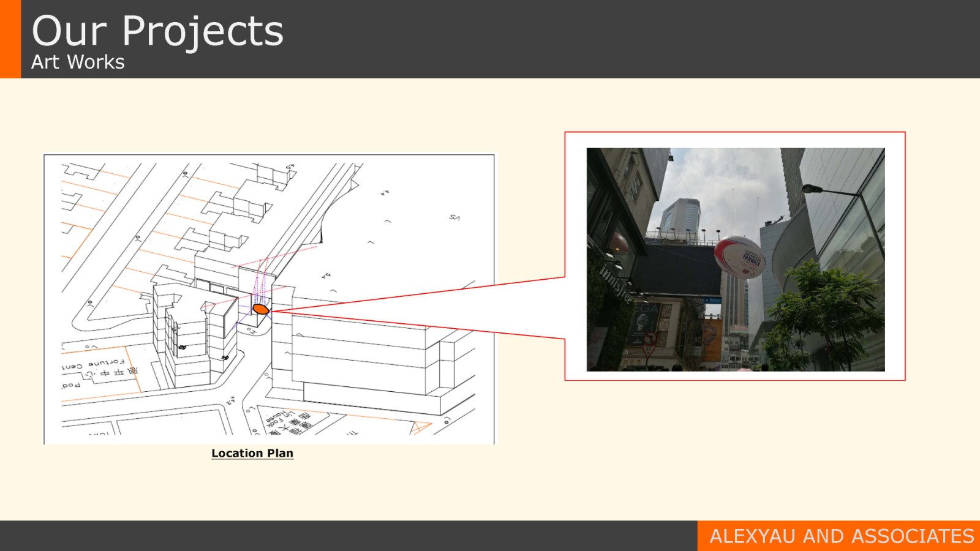Image resolution: width=980 pixels, height=551 pixels.
Task: Select the street lamp head in the photo
Action: (x=813, y=189)
